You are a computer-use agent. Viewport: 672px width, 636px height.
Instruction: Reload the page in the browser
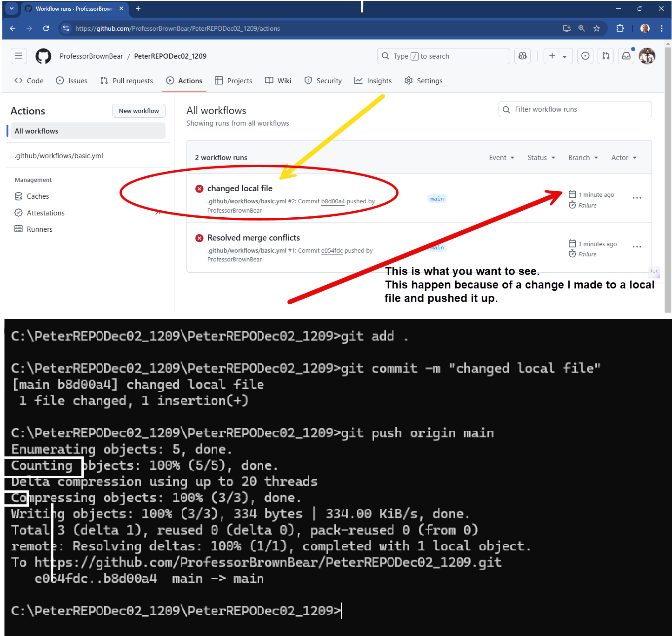click(x=46, y=28)
